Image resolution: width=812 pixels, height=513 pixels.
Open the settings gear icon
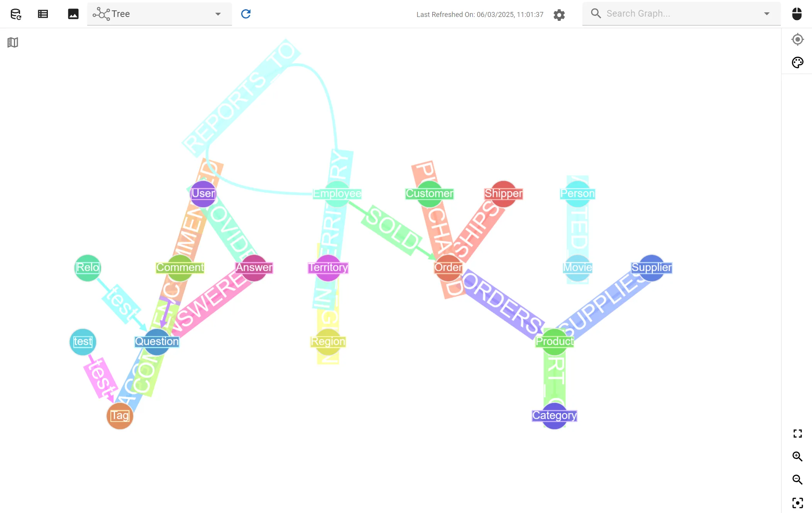point(559,15)
